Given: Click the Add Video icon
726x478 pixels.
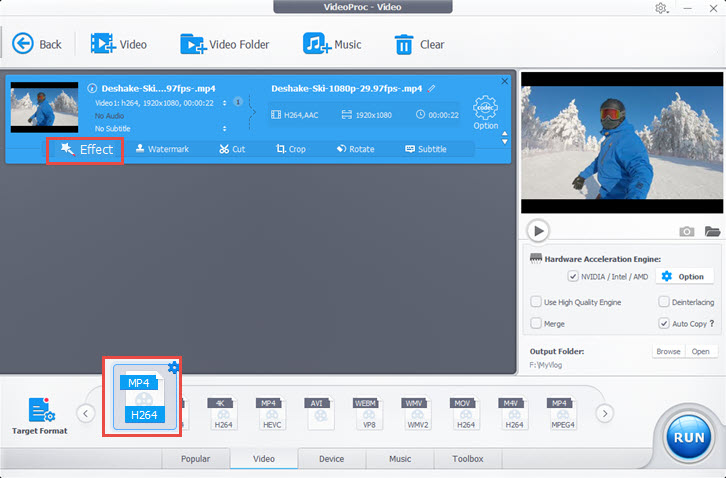Looking at the screenshot, I should tap(103, 44).
